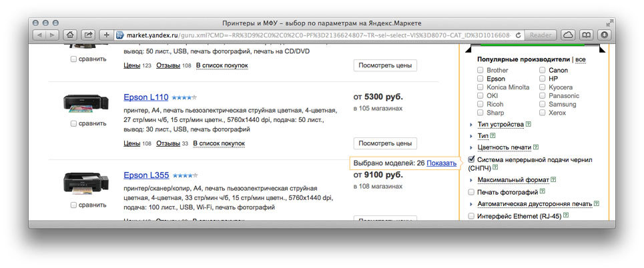This screenshot has width=644, height=268.
Task: Open help icon next to Тип filter
Action: 493,135
